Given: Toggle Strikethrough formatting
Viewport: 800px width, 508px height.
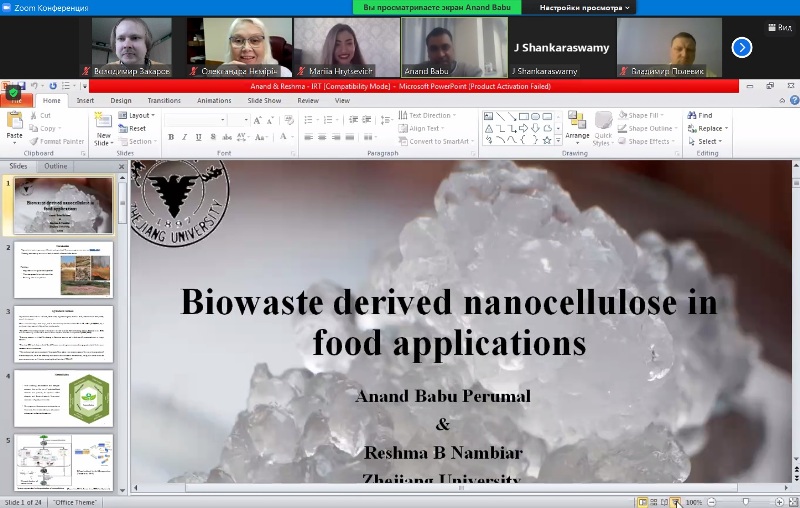Looking at the screenshot, I should [x=227, y=137].
